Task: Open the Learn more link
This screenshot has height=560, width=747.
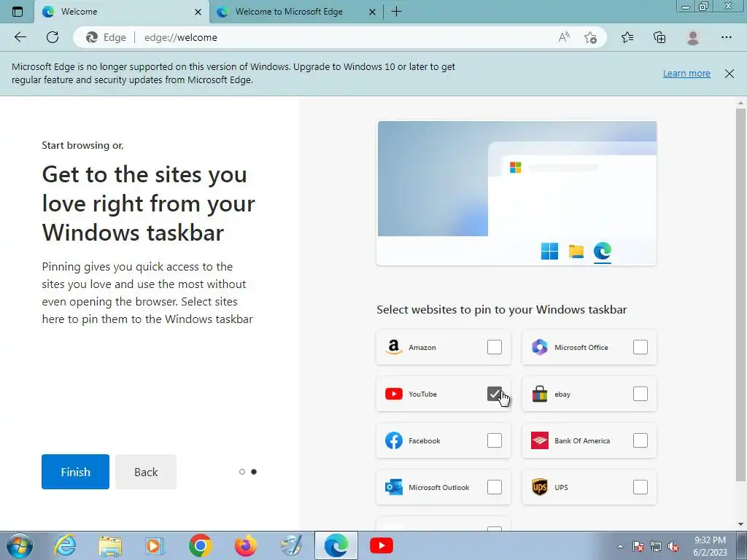Action: [686, 74]
